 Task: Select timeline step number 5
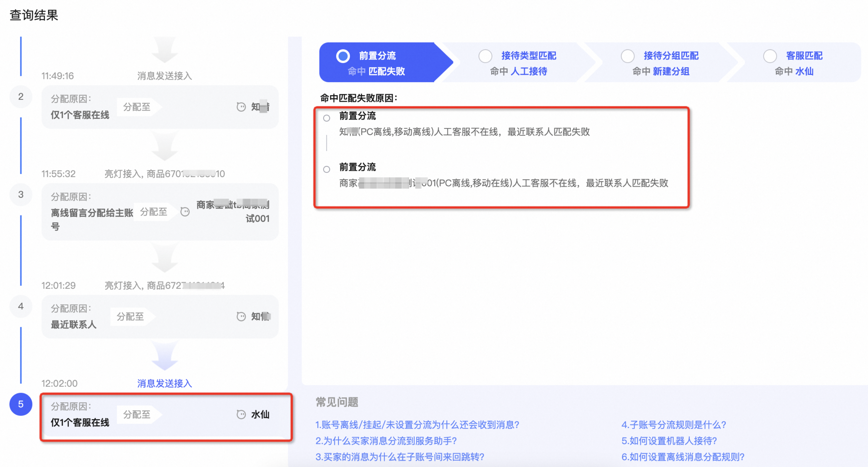click(21, 404)
